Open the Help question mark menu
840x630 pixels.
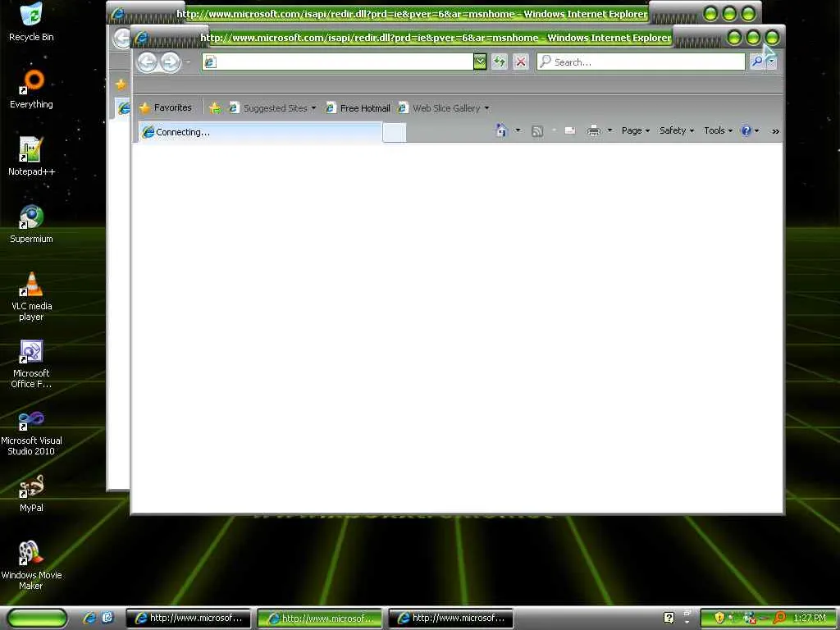(749, 130)
